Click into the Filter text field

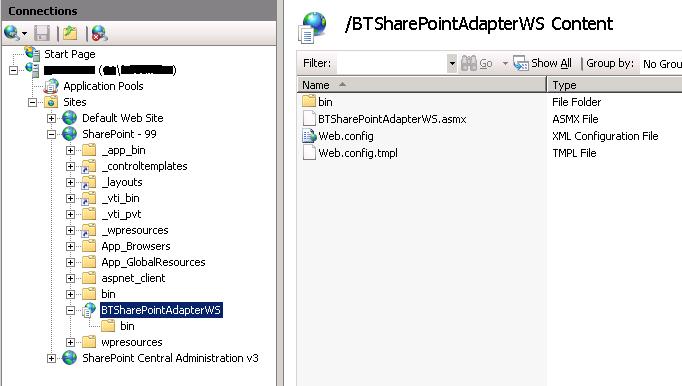coord(391,64)
